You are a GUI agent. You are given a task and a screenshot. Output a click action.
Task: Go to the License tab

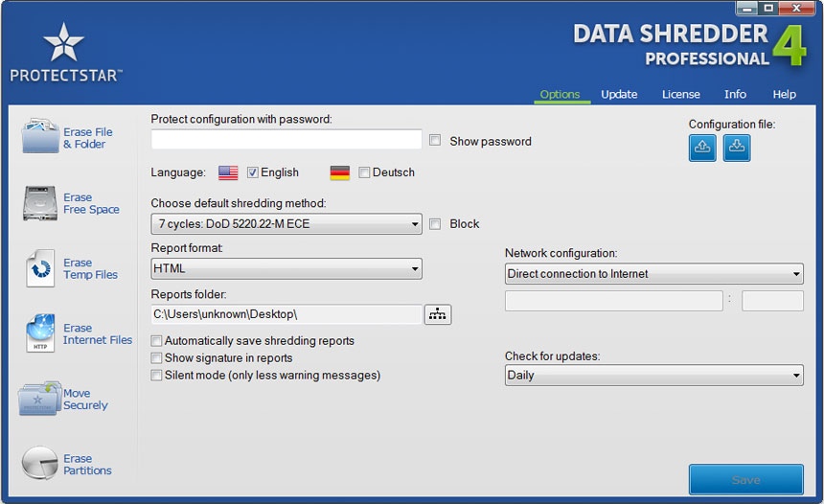pos(680,94)
